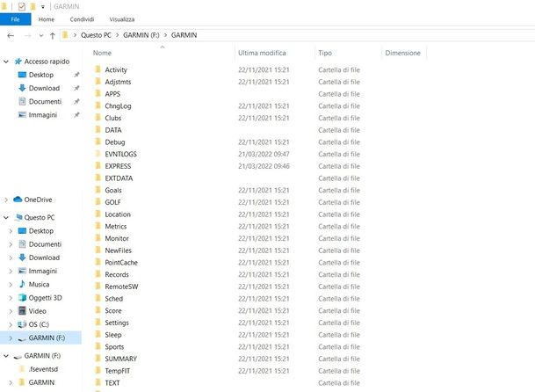The width and height of the screenshot is (535, 392).
Task: Click the forward navigation arrow
Action: tap(28, 35)
